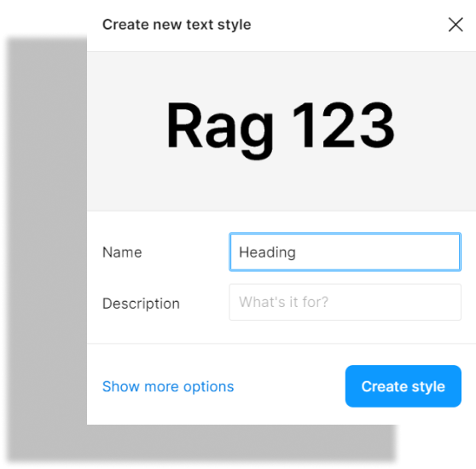The image size is (476, 469).
Task: Click the Create style button
Action: click(403, 386)
